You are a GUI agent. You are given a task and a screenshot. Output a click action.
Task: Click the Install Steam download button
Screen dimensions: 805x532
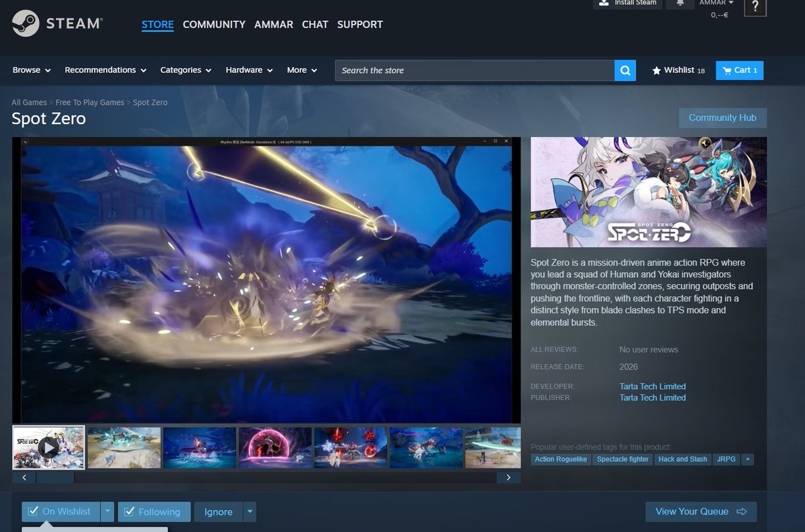coord(627,3)
